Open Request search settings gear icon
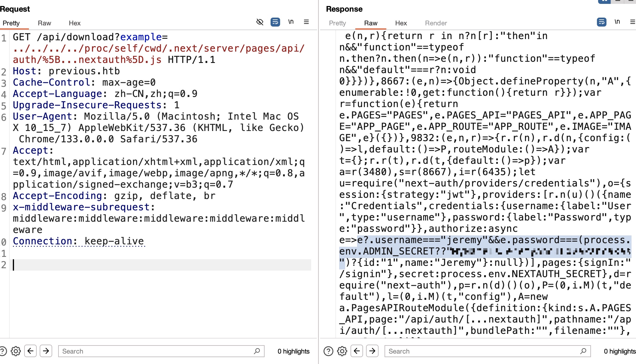Viewport: 636px width, 364px height. [16, 351]
